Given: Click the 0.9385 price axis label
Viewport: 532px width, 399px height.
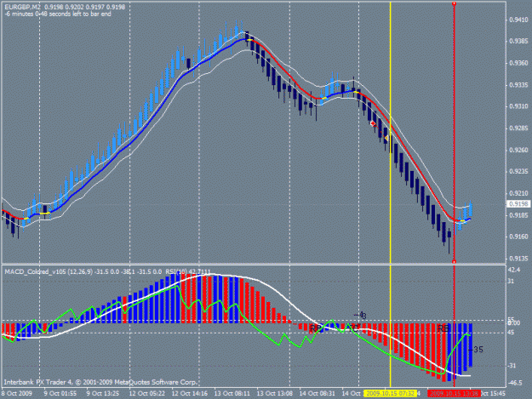Looking at the screenshot, I should (518, 42).
